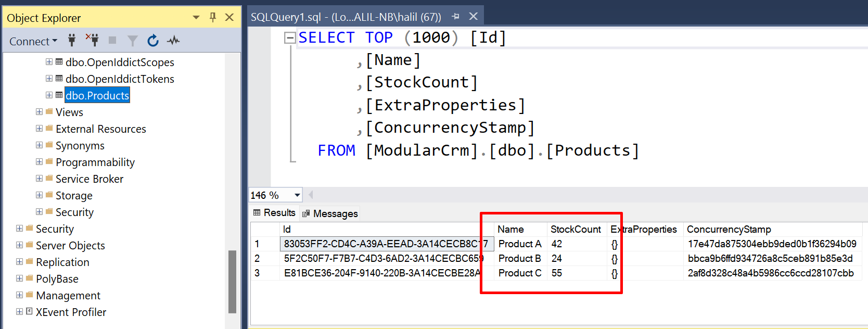Click the Object Explorer vertical scrollbar thumb
The image size is (868, 329).
point(233,282)
